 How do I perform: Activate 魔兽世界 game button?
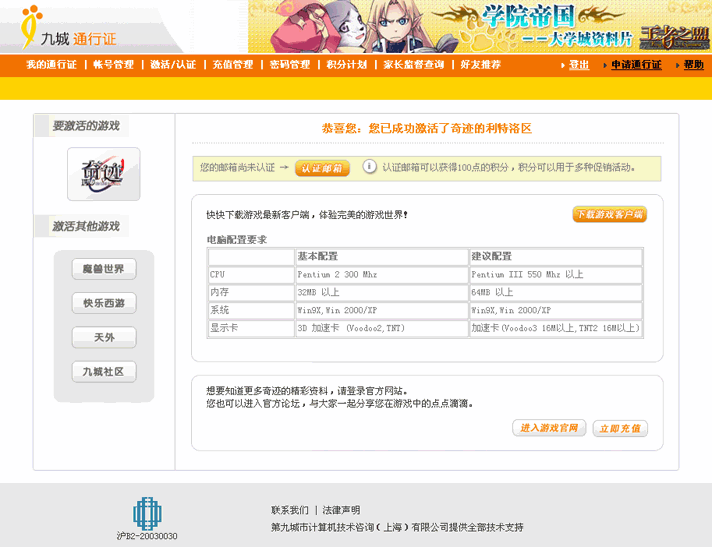click(104, 269)
